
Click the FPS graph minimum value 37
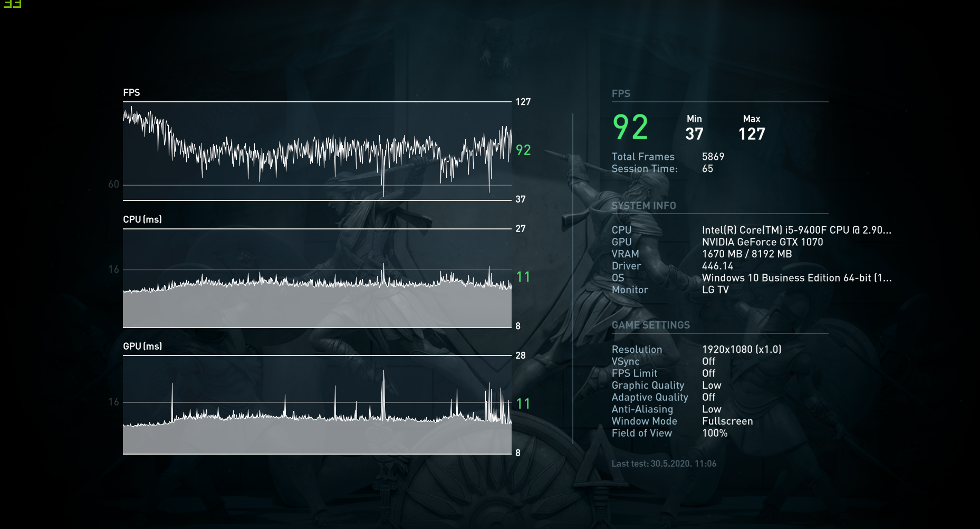[x=521, y=199]
